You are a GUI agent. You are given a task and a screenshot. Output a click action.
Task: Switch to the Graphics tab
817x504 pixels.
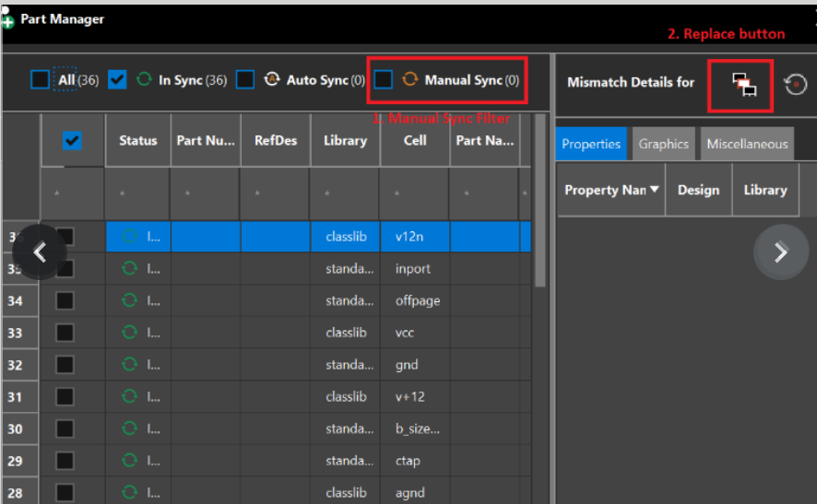(663, 144)
